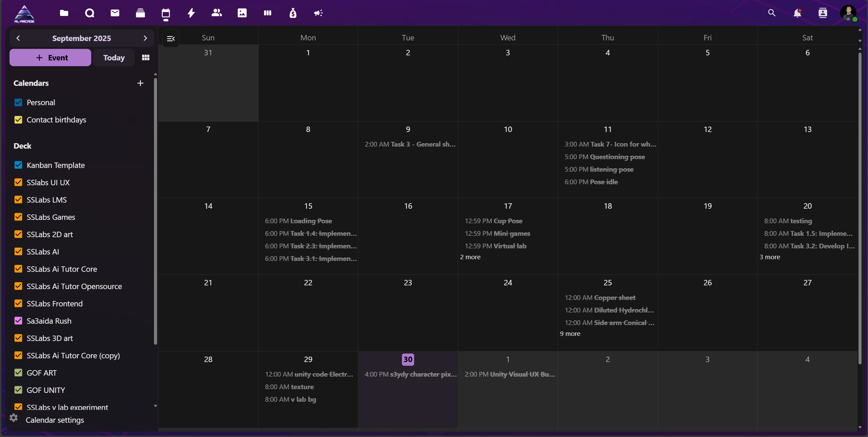The width and height of the screenshot is (868, 437).
Task: Expand '9 more' events on the 25th
Action: 570,334
